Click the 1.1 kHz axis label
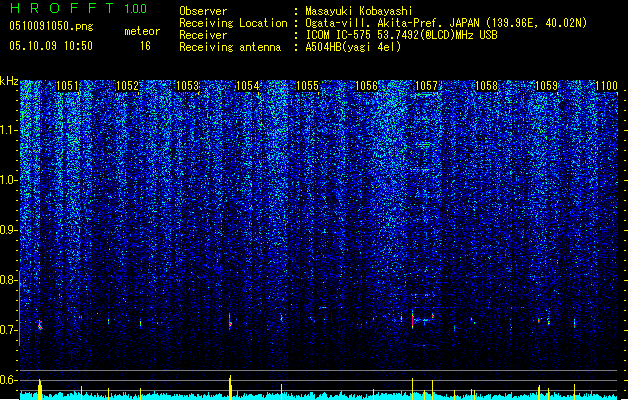This screenshot has width=629, height=400. (8, 130)
